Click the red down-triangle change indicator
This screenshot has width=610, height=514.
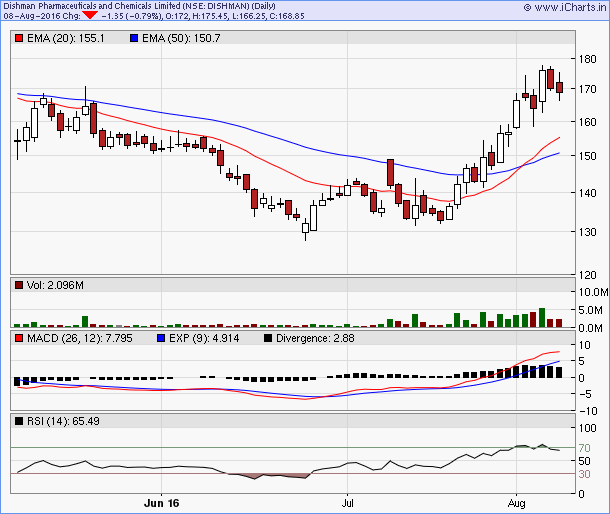coord(90,15)
